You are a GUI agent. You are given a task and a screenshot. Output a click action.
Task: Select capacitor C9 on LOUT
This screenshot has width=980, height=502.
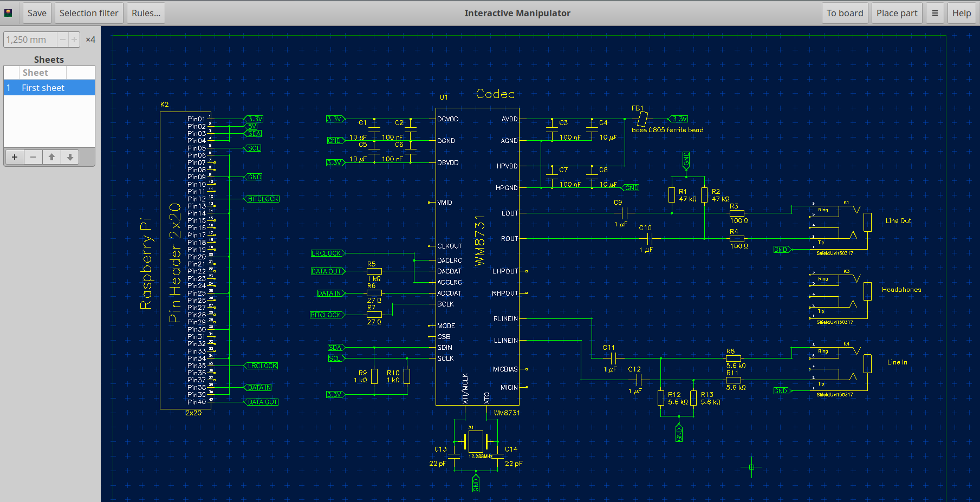pos(625,213)
